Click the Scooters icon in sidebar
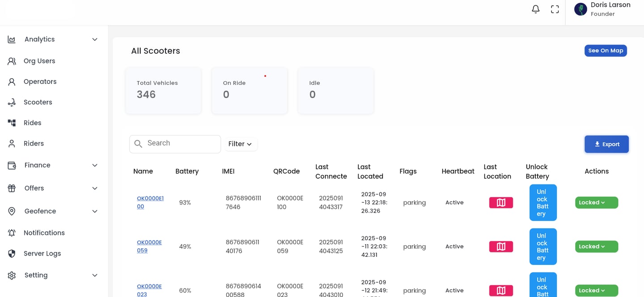The height and width of the screenshot is (297, 644). point(12,102)
